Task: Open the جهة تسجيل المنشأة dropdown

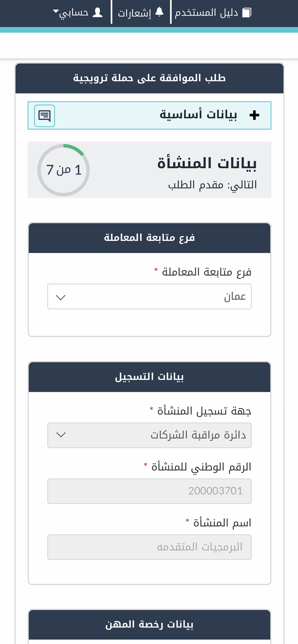Action: 149,435
